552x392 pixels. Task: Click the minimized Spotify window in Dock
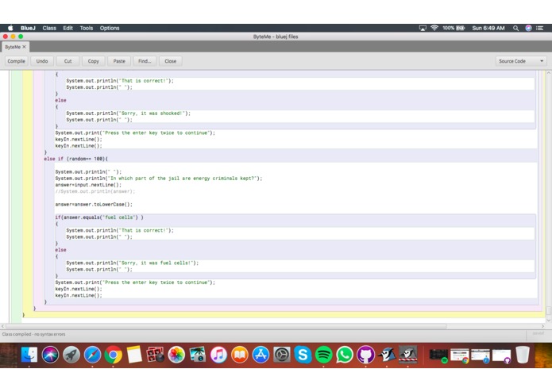pyautogui.click(x=438, y=355)
